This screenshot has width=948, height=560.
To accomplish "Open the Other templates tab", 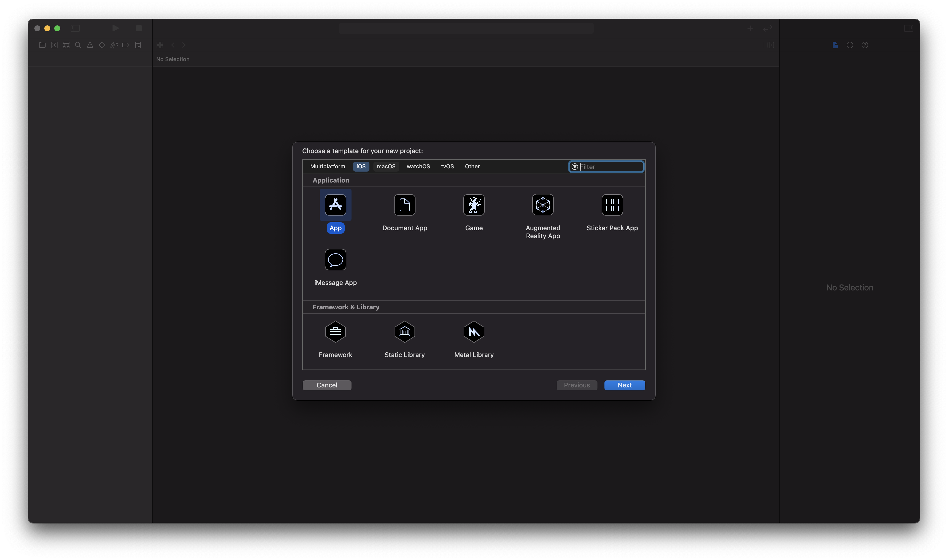I will [472, 166].
